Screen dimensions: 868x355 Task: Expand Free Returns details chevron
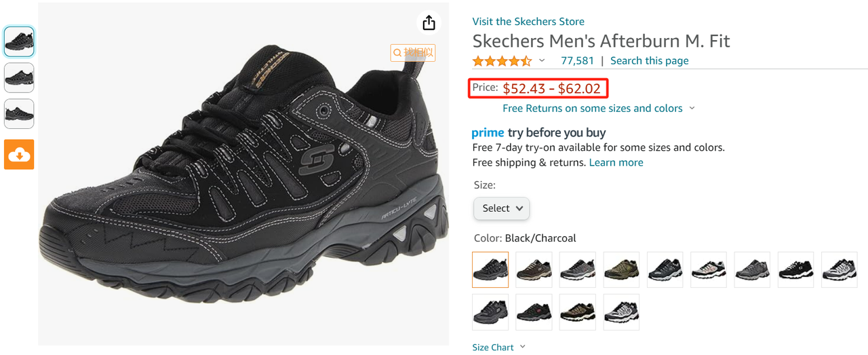tap(692, 108)
